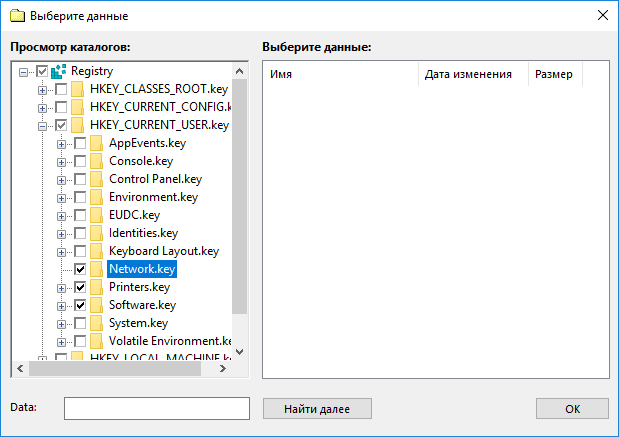Collapse the Registry root node
Screen dimensions: 619x437
tap(23, 72)
